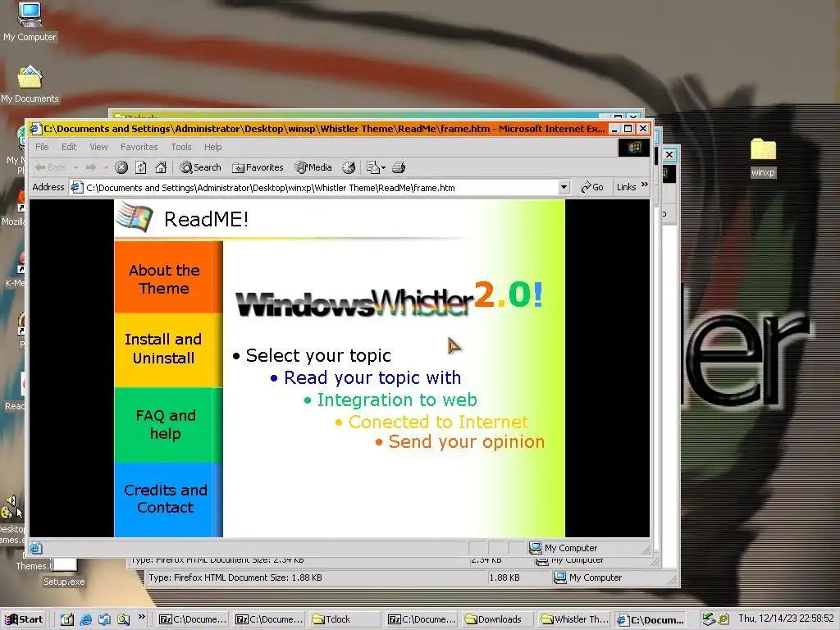This screenshot has width=840, height=630.
Task: Click the WindowsWhistler 2.0! banner image
Action: (390, 299)
